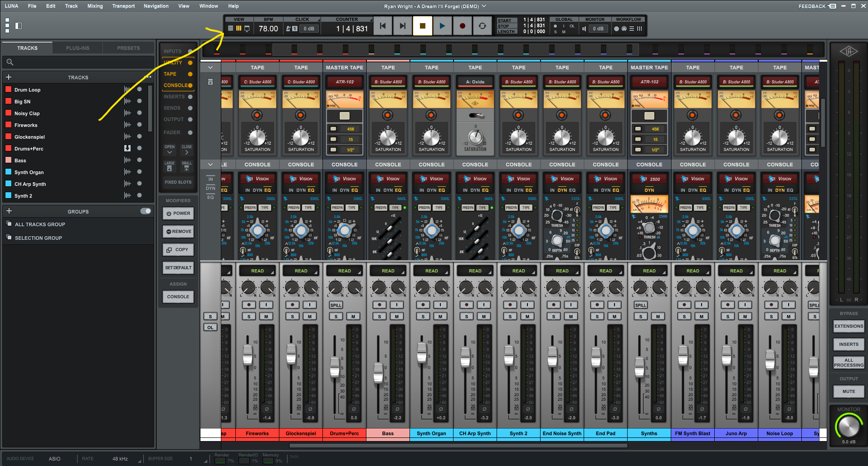Screen dimensions: 868x466
Task: Click the Fireworks channel volume fader
Action: 248,355
